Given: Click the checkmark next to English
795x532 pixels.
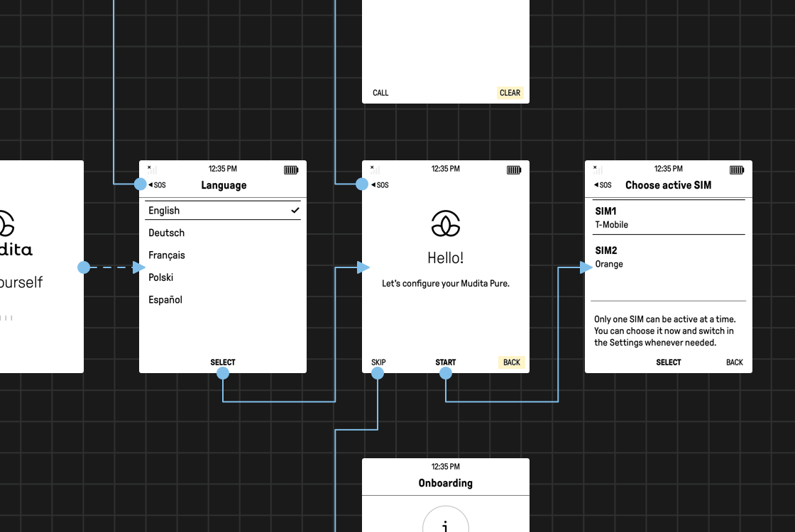Looking at the screenshot, I should [x=295, y=210].
